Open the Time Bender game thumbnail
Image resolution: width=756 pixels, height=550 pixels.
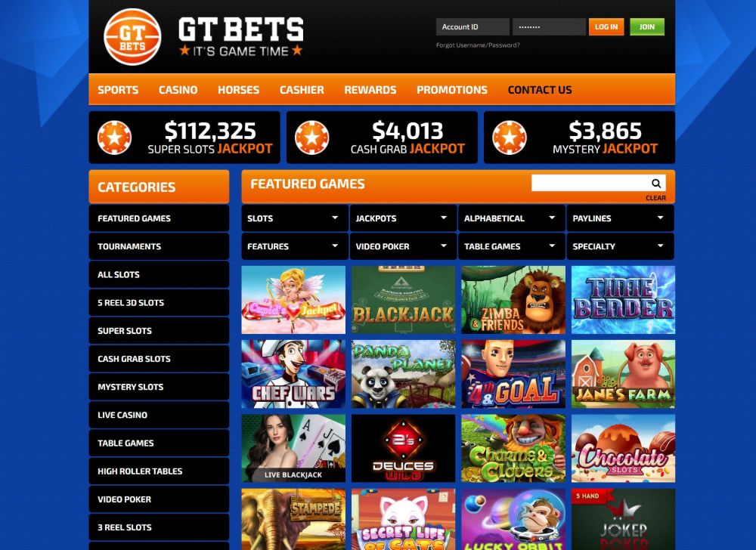[623, 300]
